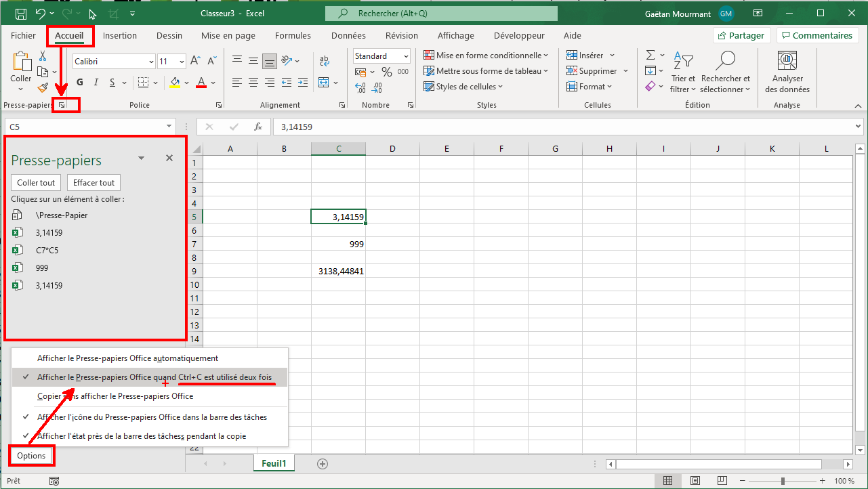The height and width of the screenshot is (489, 868).
Task: Open the font size 11 dropdown
Action: pyautogui.click(x=182, y=62)
